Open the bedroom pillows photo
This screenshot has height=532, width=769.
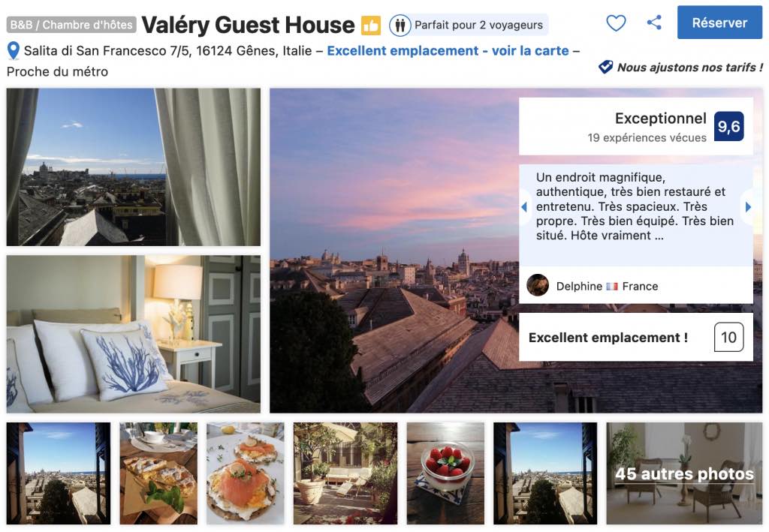click(x=134, y=334)
